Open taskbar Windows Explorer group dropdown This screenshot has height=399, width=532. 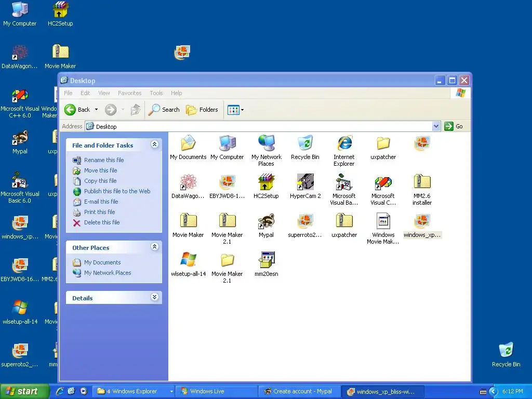171,392
